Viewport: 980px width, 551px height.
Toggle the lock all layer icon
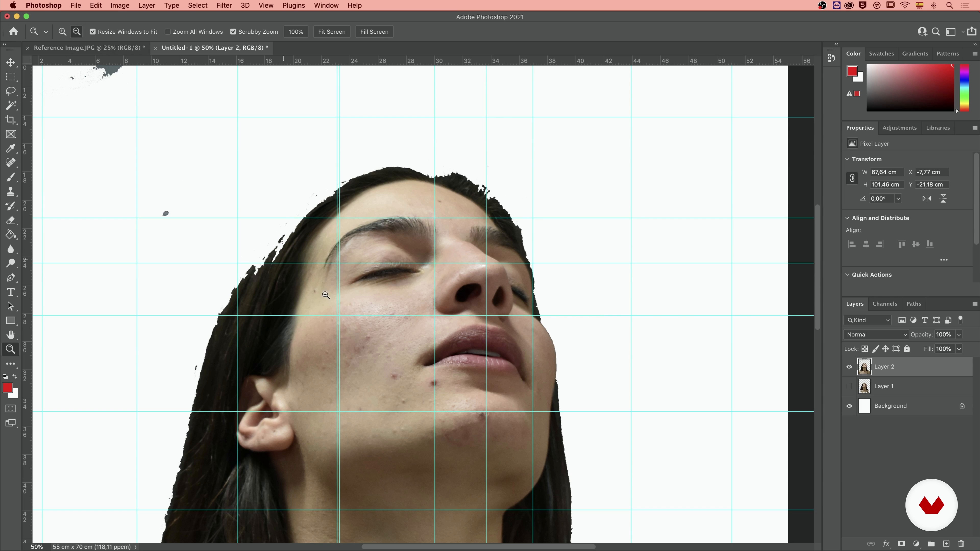pyautogui.click(x=907, y=349)
